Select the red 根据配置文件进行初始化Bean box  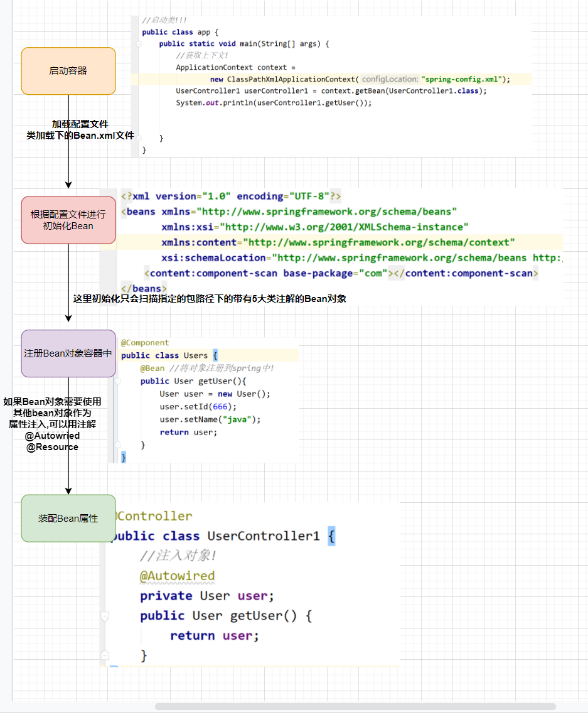[x=68, y=220]
